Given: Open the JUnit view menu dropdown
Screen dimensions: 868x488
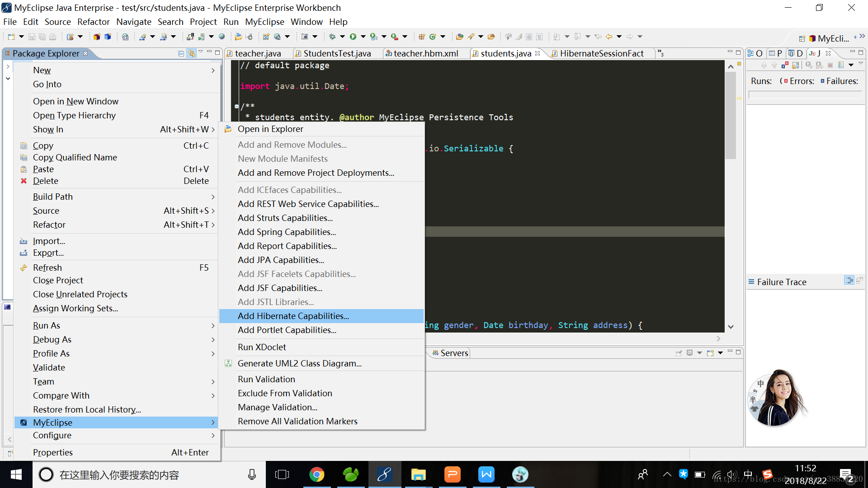Looking at the screenshot, I should 861,64.
